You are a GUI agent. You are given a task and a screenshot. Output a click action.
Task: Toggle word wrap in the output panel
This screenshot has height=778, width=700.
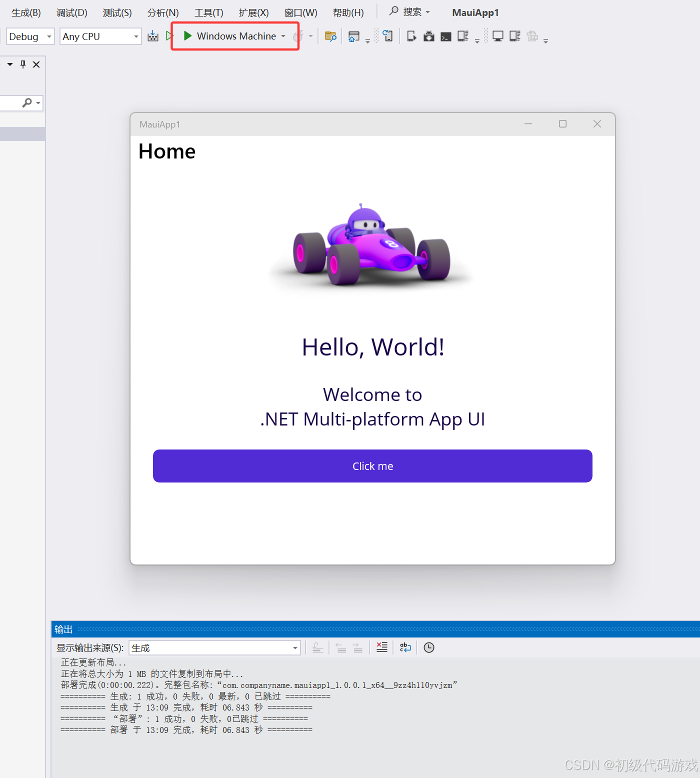pyautogui.click(x=405, y=647)
